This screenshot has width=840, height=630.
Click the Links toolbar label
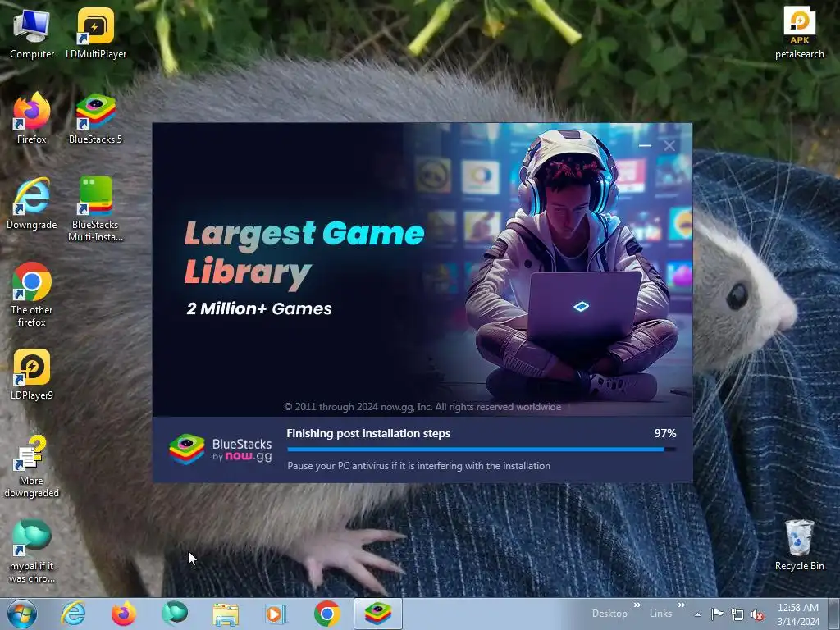click(x=660, y=614)
